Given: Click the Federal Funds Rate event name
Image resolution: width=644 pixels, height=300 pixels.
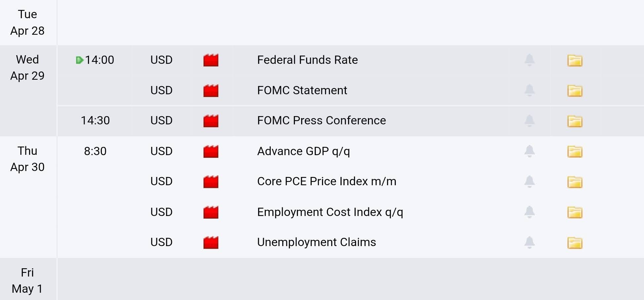Looking at the screenshot, I should point(307,60).
